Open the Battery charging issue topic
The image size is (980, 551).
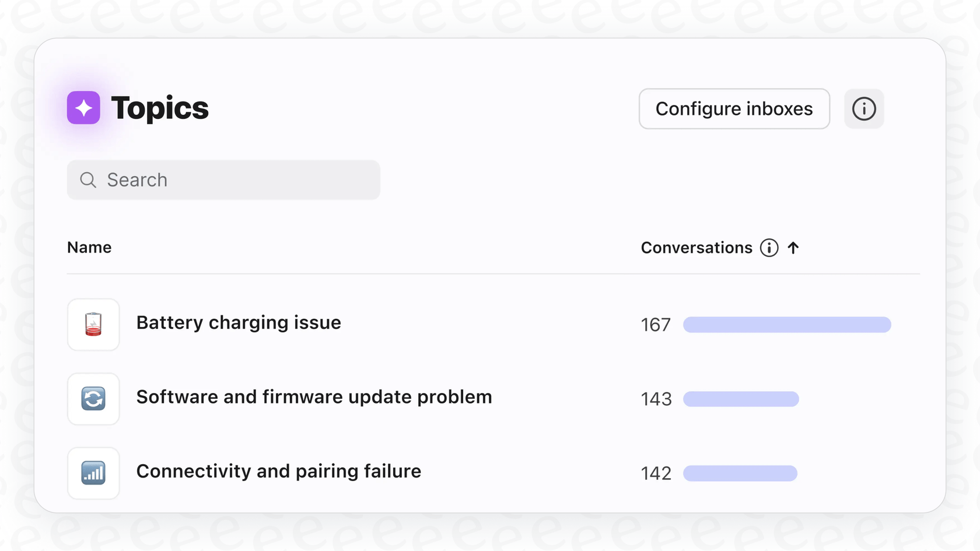click(x=239, y=322)
